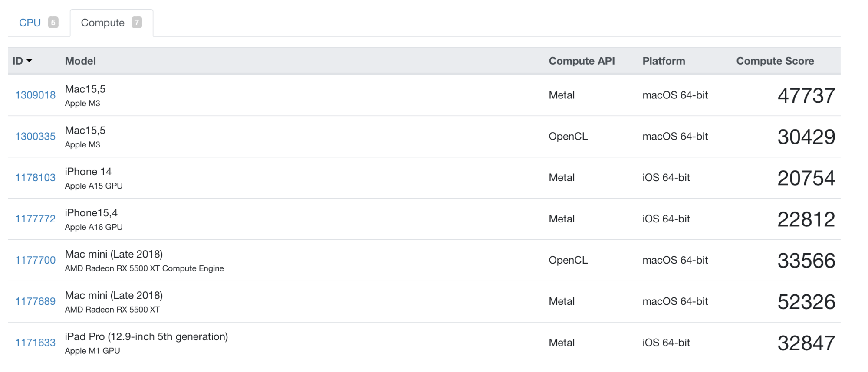
Task: Open result 1177700 link
Action: click(x=35, y=260)
